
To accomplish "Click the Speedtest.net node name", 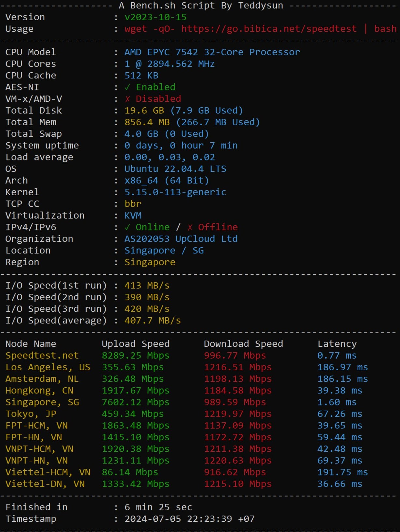I will click(x=42, y=355).
